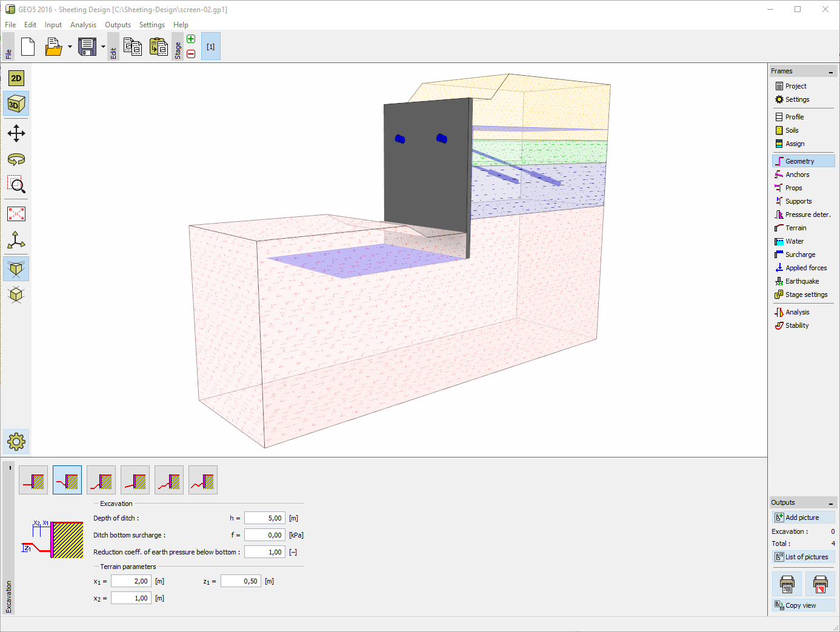
Task: Click the fit-to-screen view icon
Action: (x=16, y=213)
